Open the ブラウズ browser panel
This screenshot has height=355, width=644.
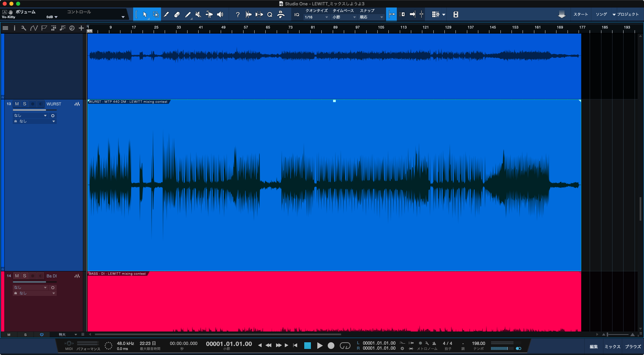pos(633,347)
